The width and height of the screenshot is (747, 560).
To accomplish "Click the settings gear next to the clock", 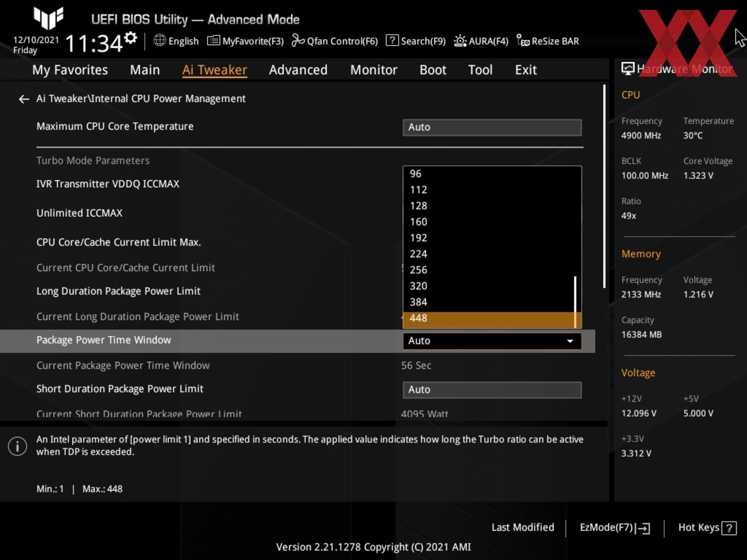I will (131, 38).
